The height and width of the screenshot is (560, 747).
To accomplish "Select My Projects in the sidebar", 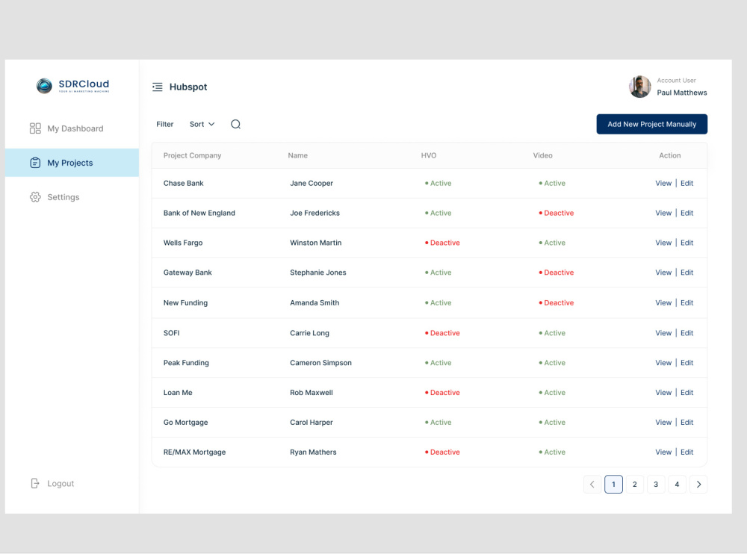I will 72,163.
